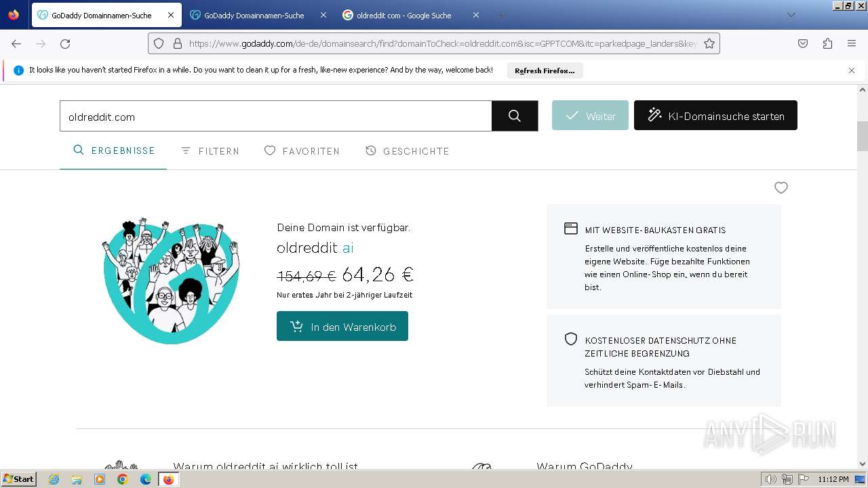Open the Firefox Extensions puzzle icon
This screenshot has width=868, height=488.
(827, 43)
